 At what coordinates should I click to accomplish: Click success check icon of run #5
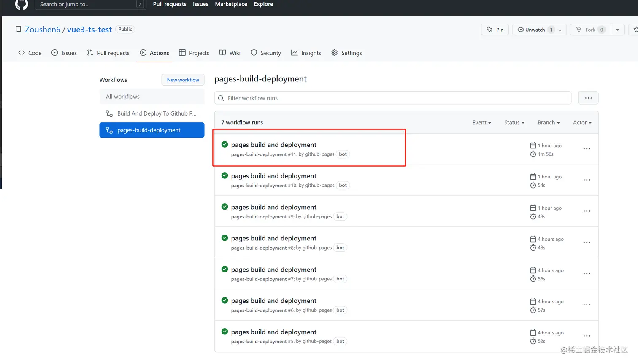pos(225,332)
